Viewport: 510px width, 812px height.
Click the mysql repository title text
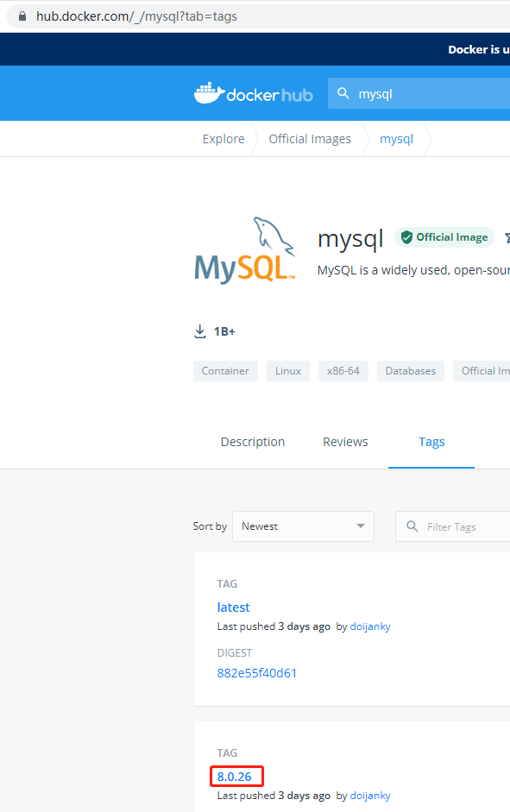pyautogui.click(x=350, y=239)
